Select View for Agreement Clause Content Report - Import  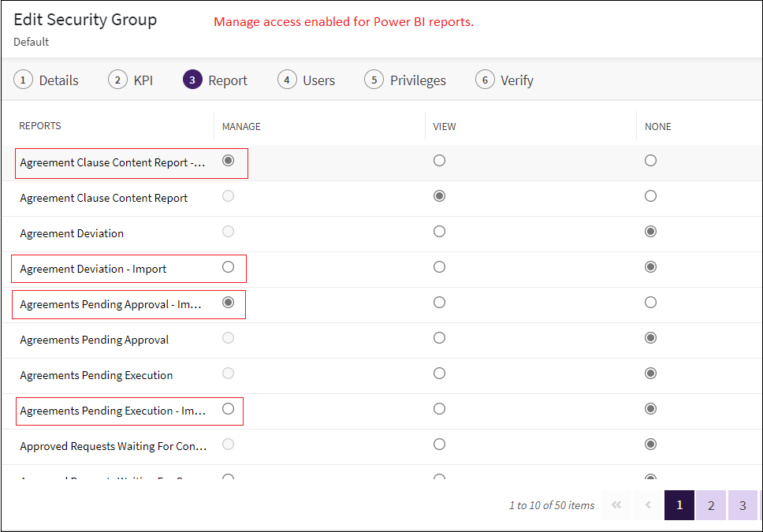439,161
